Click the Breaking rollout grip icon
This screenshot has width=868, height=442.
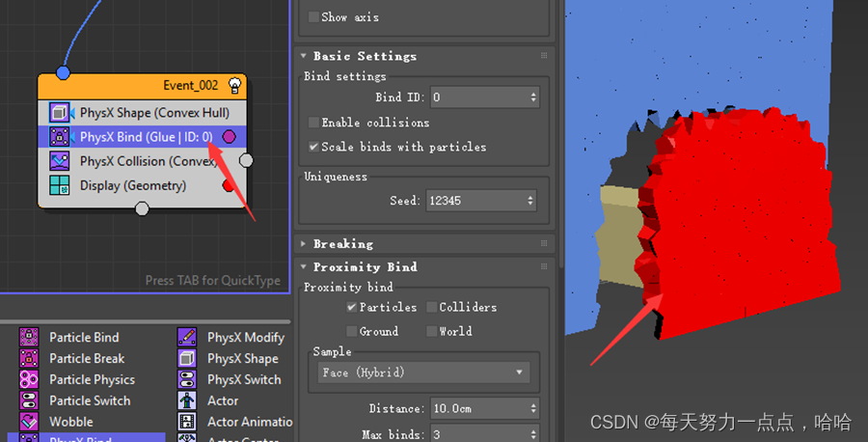544,243
